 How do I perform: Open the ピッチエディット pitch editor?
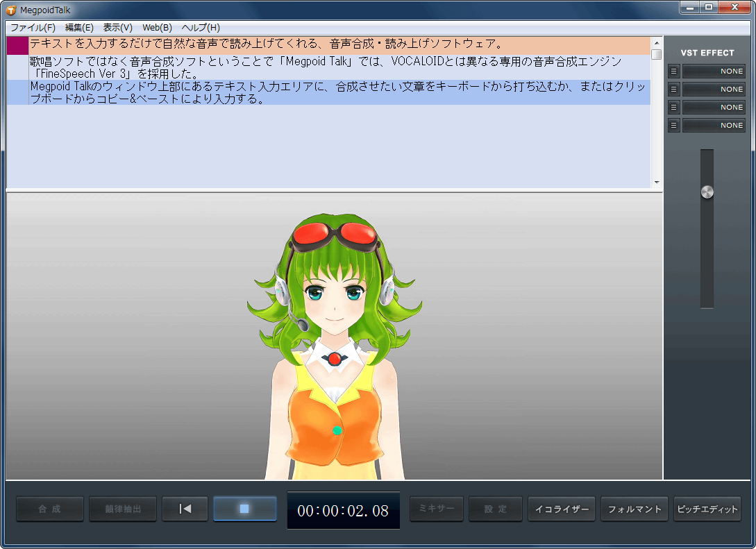pyautogui.click(x=707, y=509)
